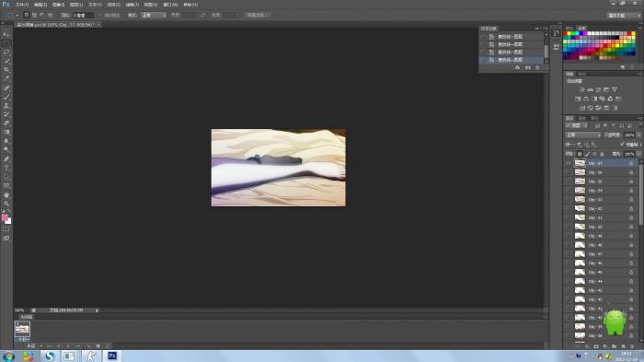Select the Lasso tool
The image size is (644, 362).
point(6,53)
